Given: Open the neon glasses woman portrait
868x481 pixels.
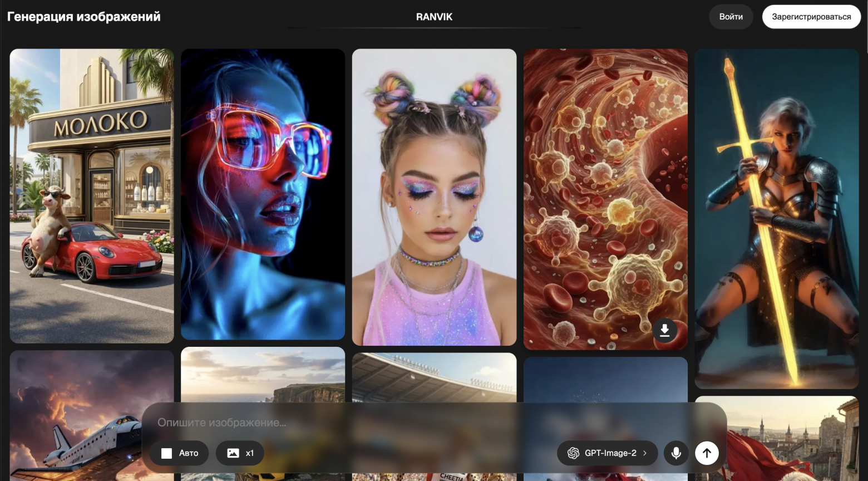Looking at the screenshot, I should 263,194.
